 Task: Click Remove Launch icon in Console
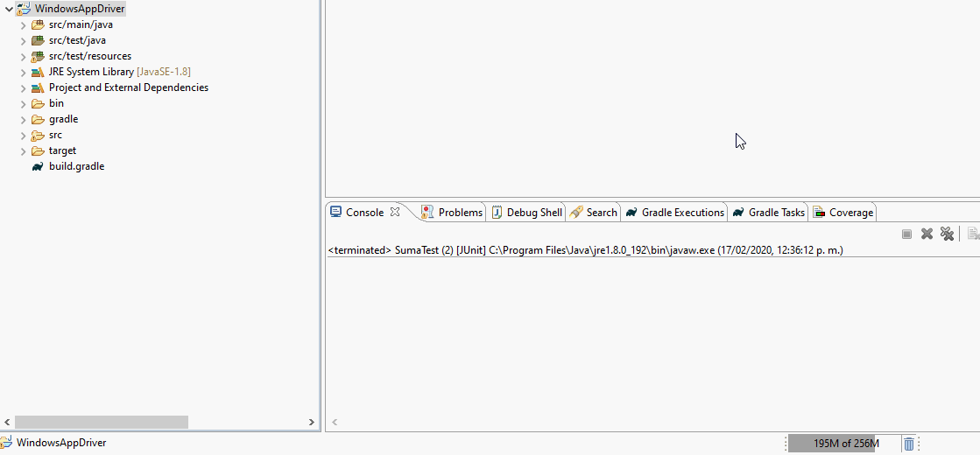(927, 234)
